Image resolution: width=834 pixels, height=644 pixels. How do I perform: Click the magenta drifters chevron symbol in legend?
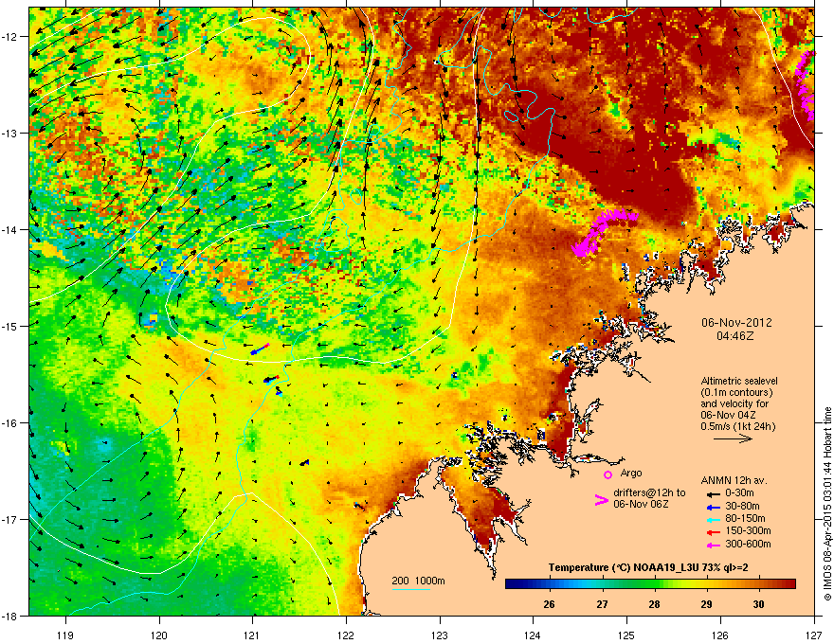[x=601, y=499]
